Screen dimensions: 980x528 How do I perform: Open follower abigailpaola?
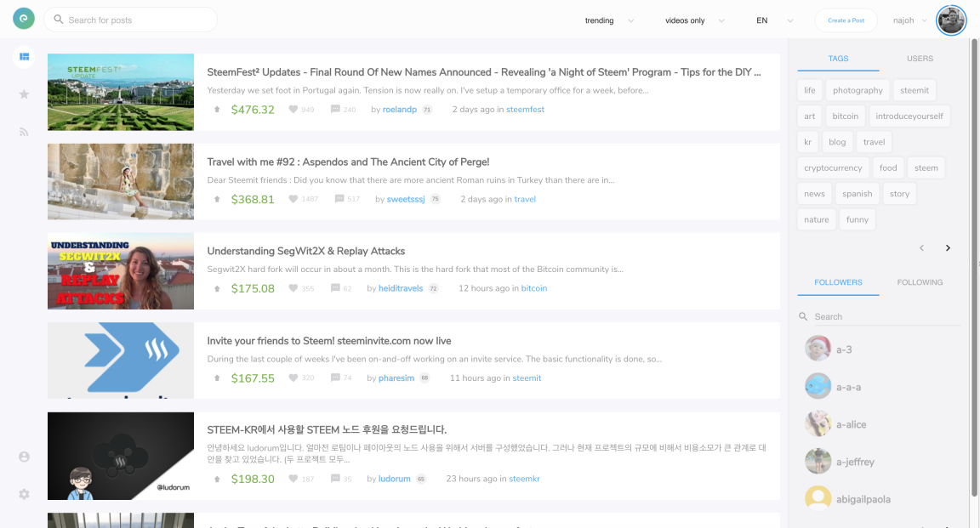(x=848, y=499)
